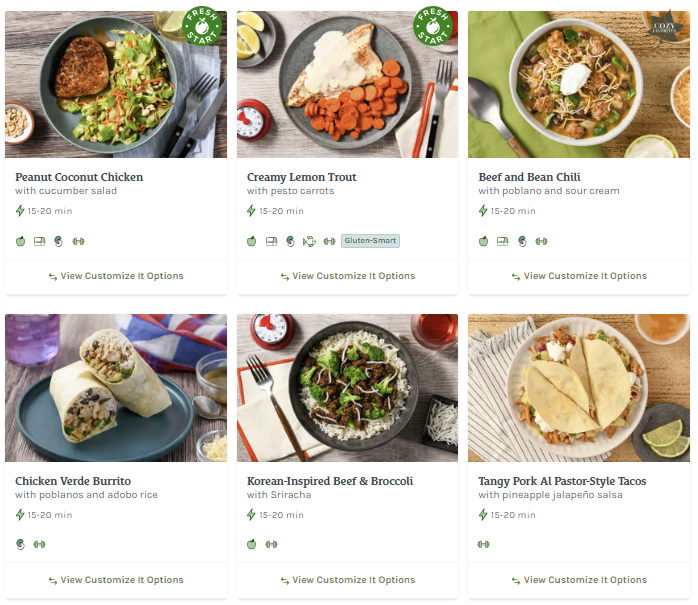
Task: Click the dumbbell icon on Tangy Pork Tacos
Action: [484, 545]
